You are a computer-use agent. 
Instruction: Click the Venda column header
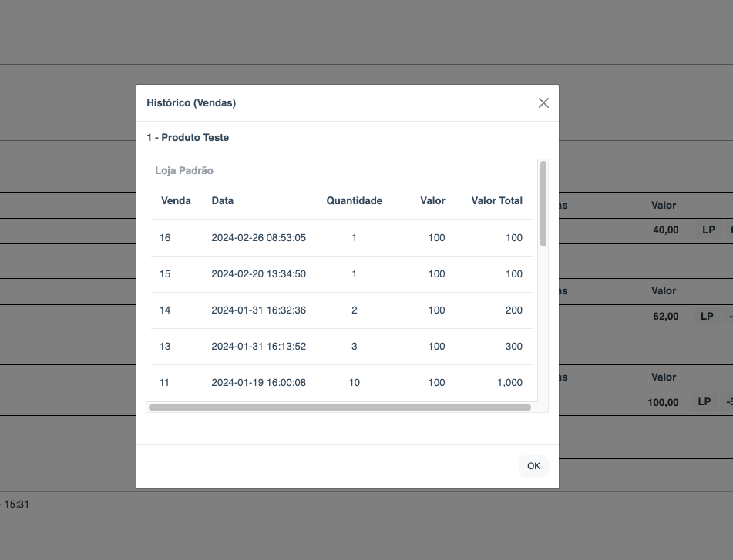[176, 200]
